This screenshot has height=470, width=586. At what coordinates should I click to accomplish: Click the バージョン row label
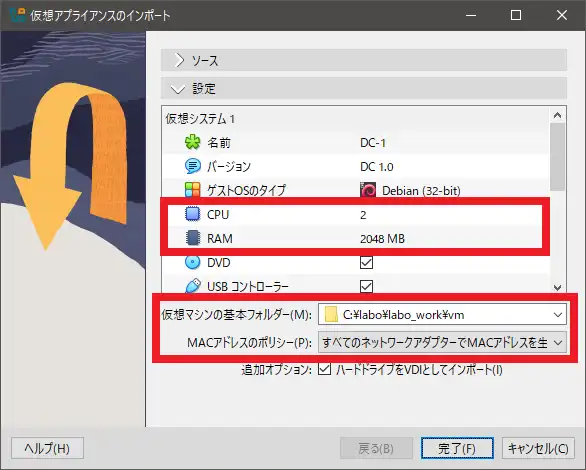[x=229, y=166]
